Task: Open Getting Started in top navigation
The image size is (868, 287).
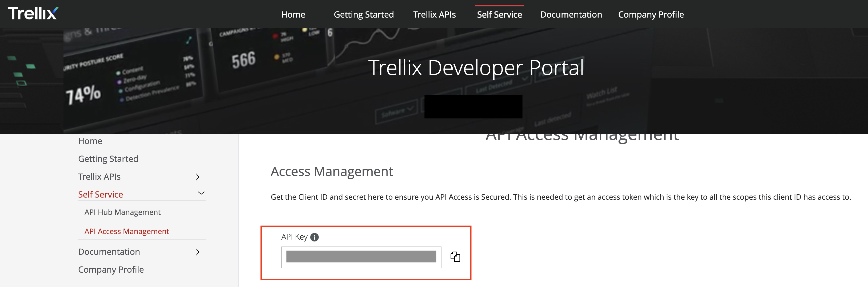Action: point(363,14)
